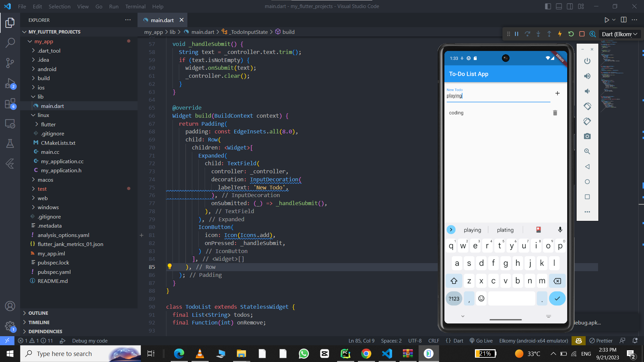Toggle the primary side bar visibility
Image resolution: width=644 pixels, height=362 pixels.
pyautogui.click(x=547, y=6)
